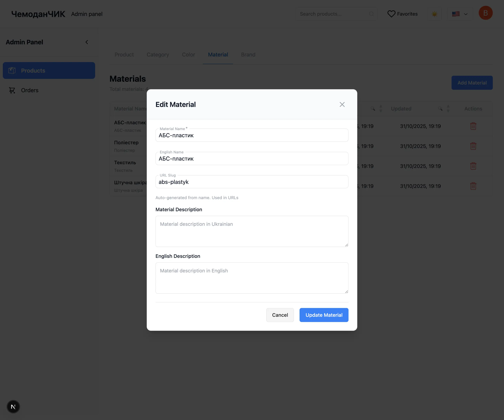Image resolution: width=504 pixels, height=420 pixels.
Task: Click the URL Slug input field
Action: (252, 182)
